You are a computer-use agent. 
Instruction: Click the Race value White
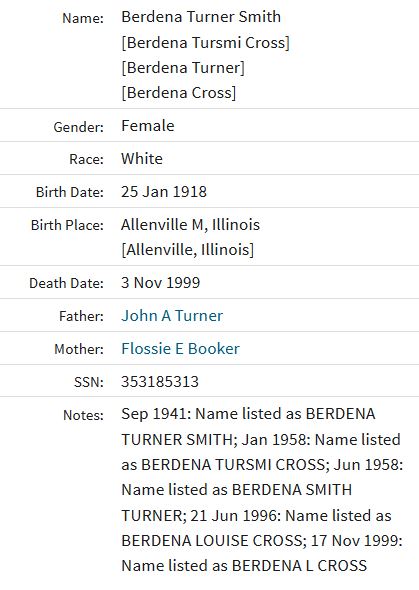(142, 158)
